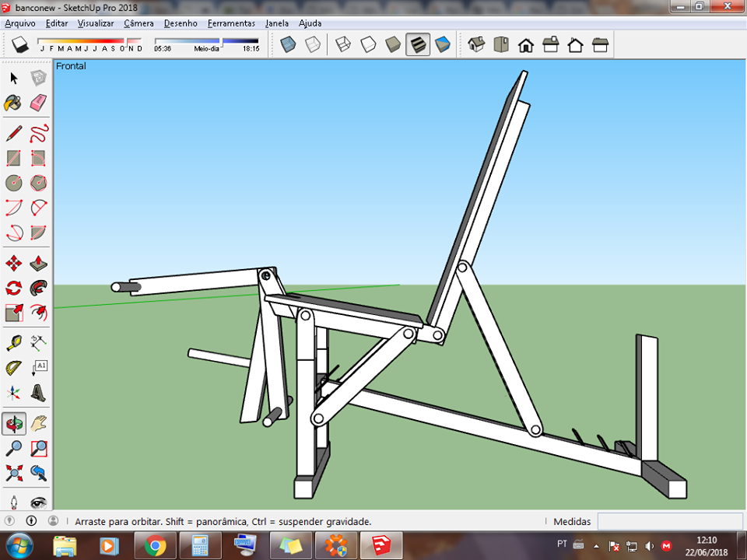Select the Offset tool
This screenshot has height=560, width=747.
(39, 313)
